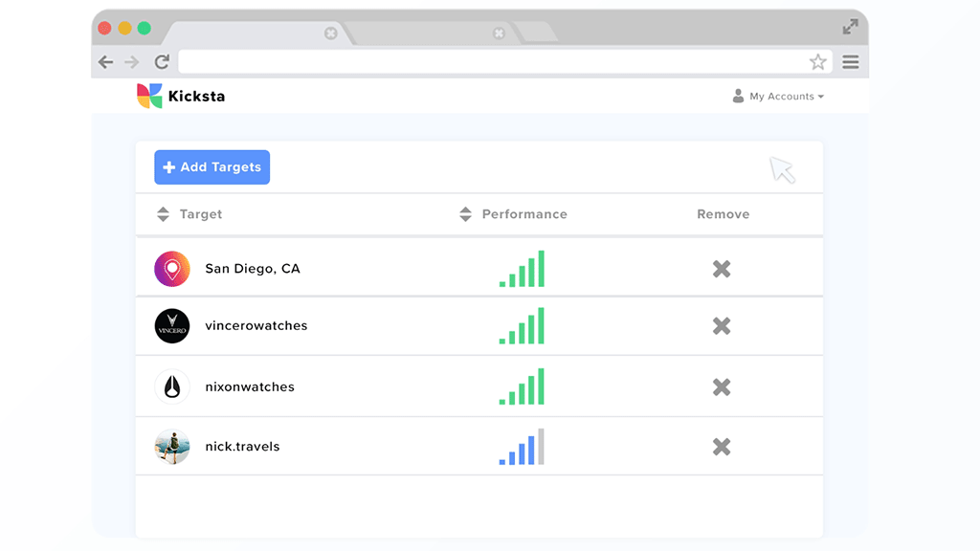Reload the page with the refresh icon
The height and width of the screenshot is (551, 980).
coord(162,62)
